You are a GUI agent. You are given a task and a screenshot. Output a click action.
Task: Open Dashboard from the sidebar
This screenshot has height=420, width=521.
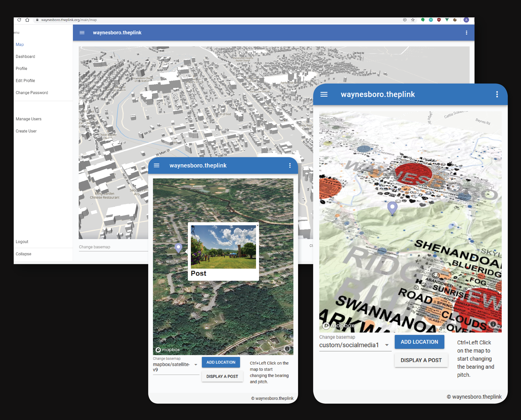pyautogui.click(x=25, y=57)
